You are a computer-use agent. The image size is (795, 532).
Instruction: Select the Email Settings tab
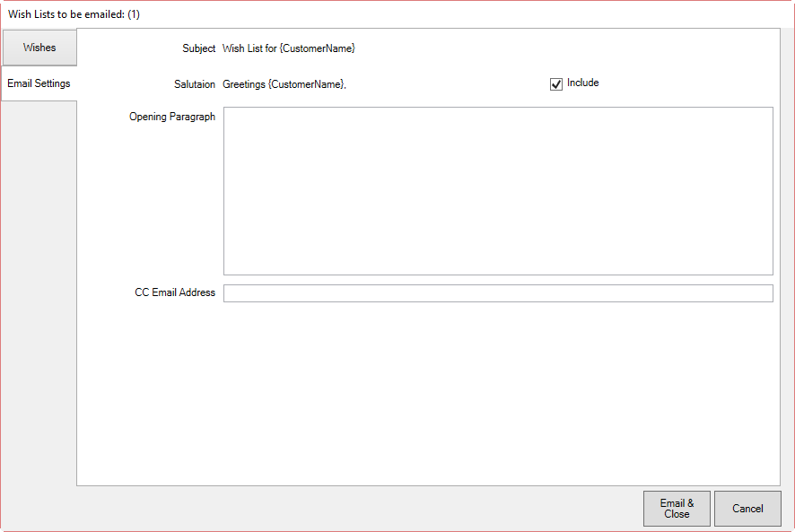tap(39, 83)
